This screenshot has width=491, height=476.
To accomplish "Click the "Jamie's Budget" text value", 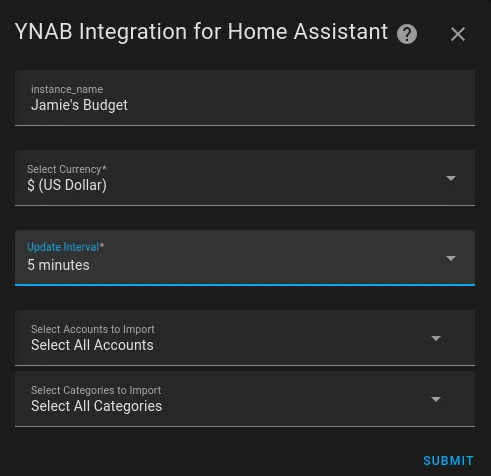I will point(79,105).
